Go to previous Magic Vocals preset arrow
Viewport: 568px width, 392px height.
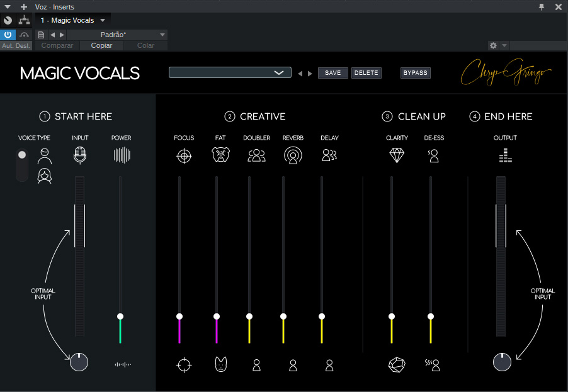tap(300, 74)
